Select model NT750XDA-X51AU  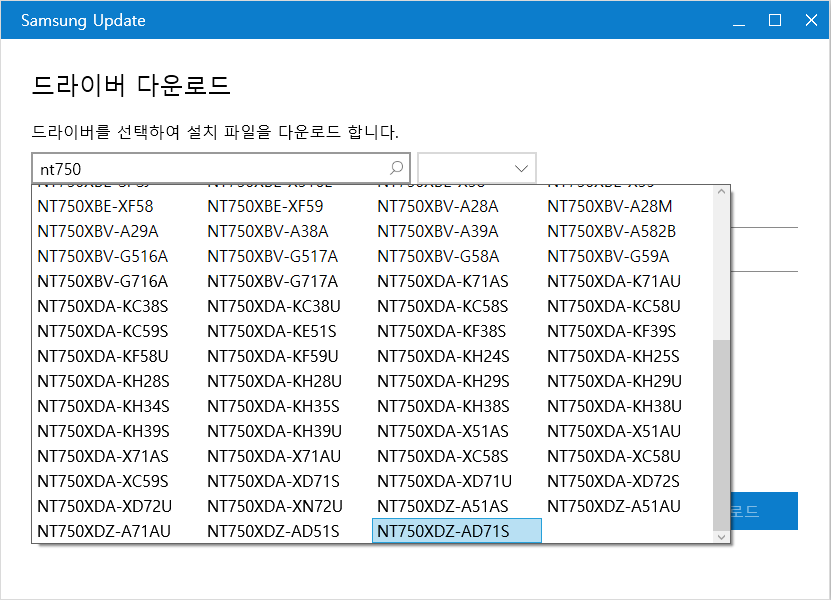(614, 430)
